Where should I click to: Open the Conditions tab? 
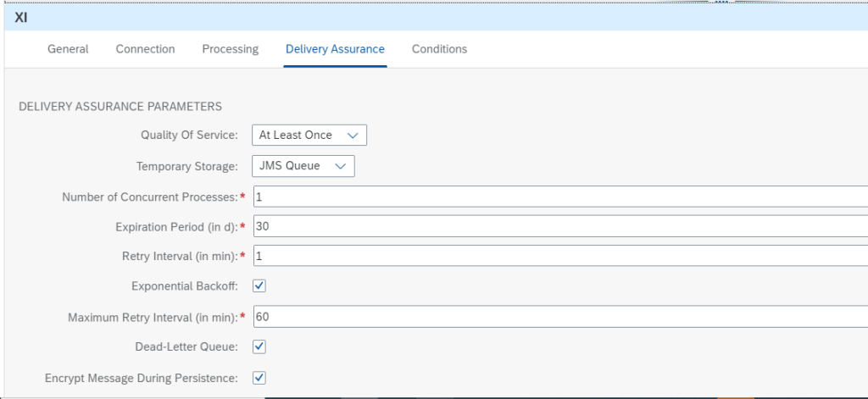439,49
